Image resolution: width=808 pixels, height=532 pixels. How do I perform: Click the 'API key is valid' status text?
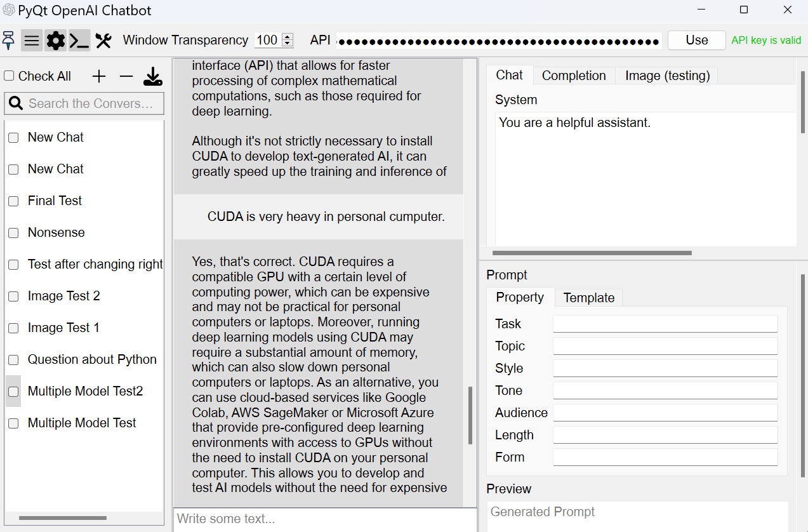[x=766, y=41]
